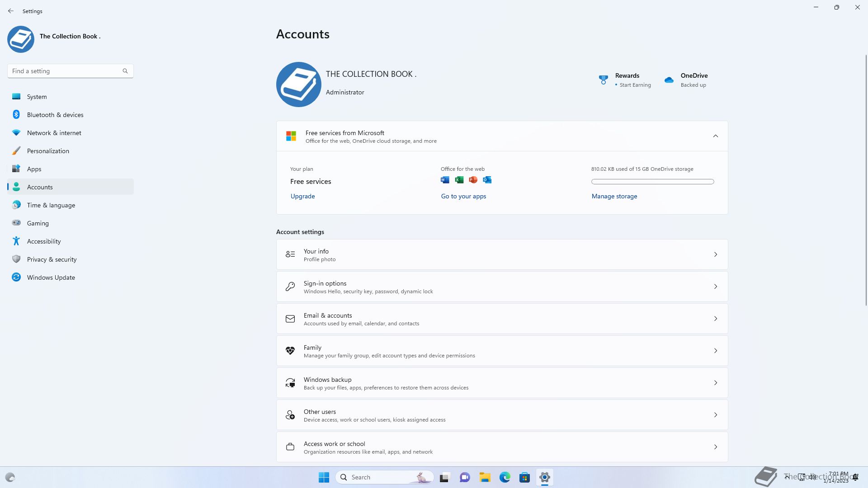Screen dimensions: 868x488
Task: Go to Gaming settings
Action: tap(71, 223)
